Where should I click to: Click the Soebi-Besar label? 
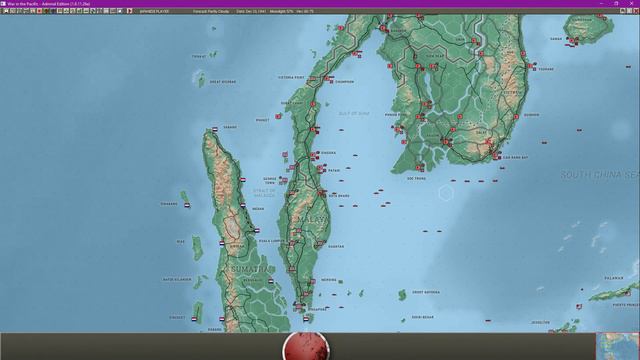tap(423, 317)
